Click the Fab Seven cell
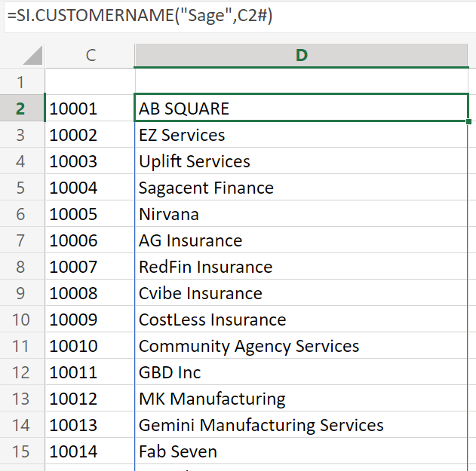The height and width of the screenshot is (471, 476). tap(302, 451)
